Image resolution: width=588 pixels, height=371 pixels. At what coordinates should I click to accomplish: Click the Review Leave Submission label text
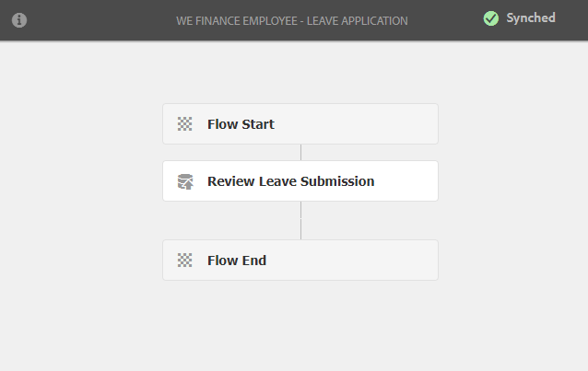click(291, 181)
